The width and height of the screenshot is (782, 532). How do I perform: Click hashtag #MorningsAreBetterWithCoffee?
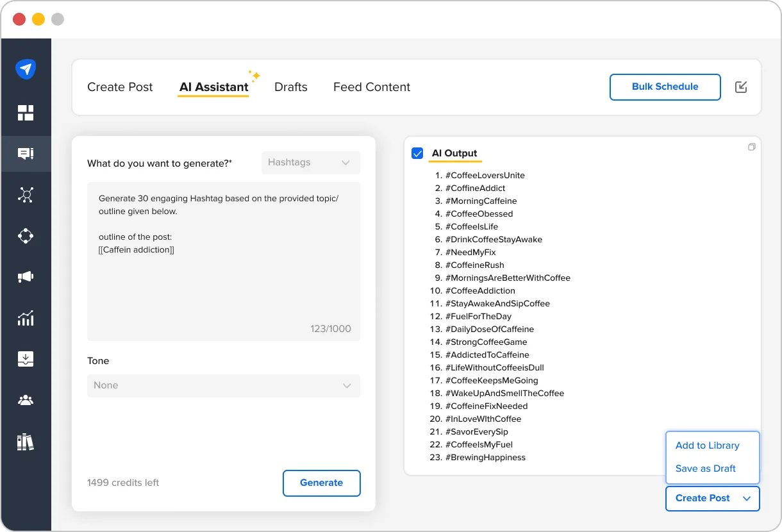click(508, 278)
